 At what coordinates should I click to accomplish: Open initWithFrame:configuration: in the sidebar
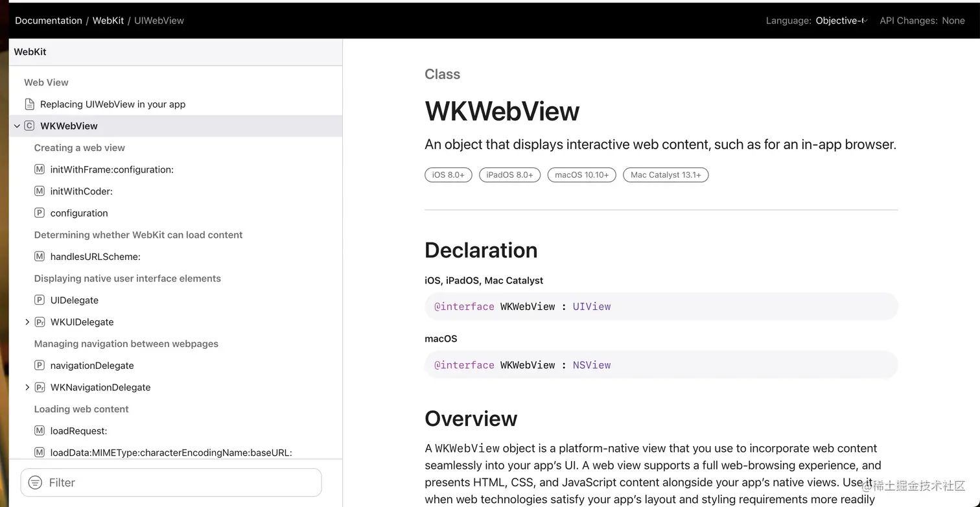[x=112, y=169]
